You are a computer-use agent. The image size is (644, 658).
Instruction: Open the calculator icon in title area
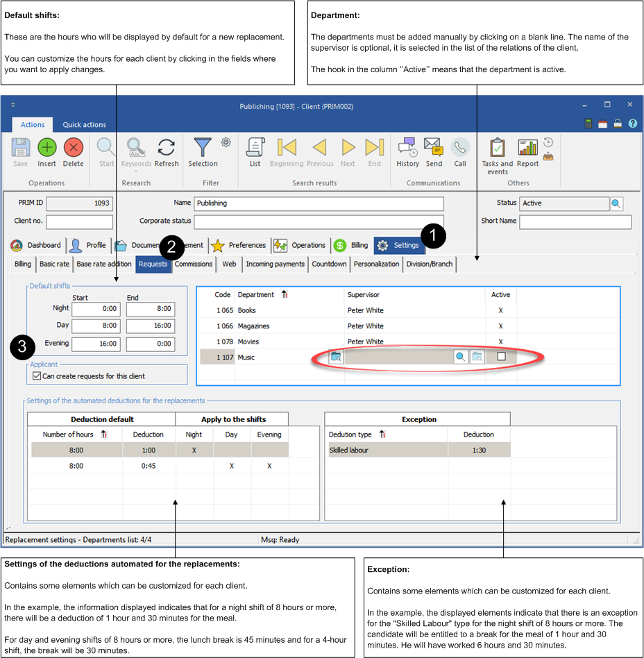588,124
